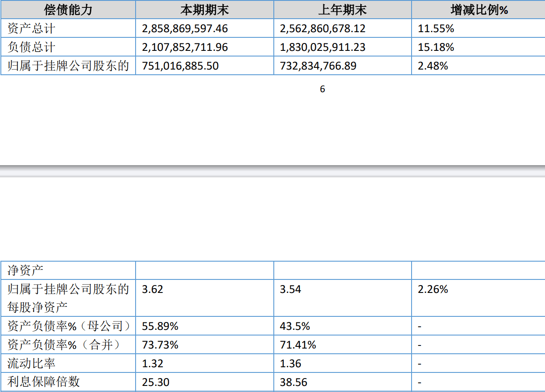
Task: Select value 2,858,869,597.46 in the table
Action: 185,29
